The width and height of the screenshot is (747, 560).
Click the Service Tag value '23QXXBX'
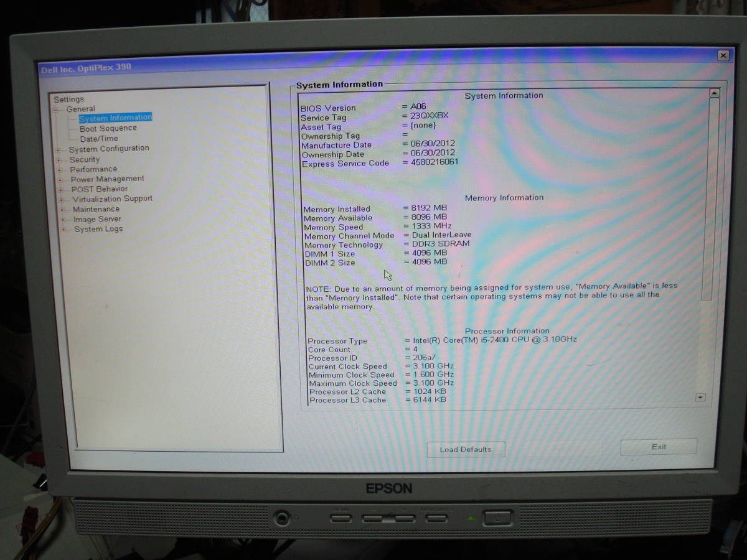point(430,116)
